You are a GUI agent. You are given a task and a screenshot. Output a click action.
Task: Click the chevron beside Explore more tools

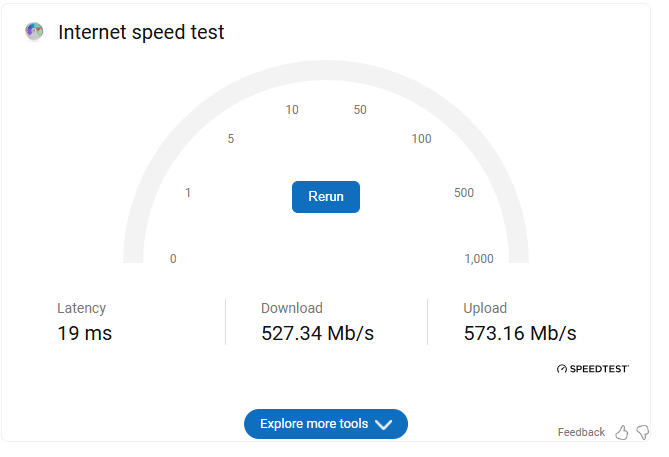[x=383, y=424]
